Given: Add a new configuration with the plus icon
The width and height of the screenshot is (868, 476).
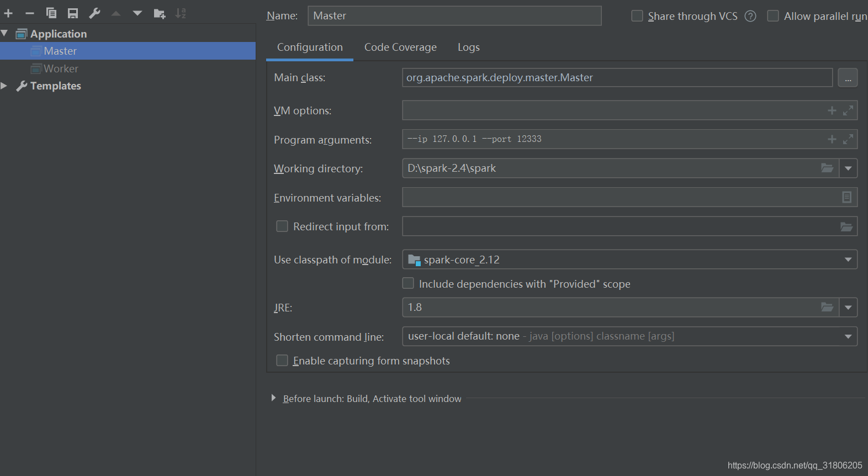Looking at the screenshot, I should pyautogui.click(x=8, y=13).
